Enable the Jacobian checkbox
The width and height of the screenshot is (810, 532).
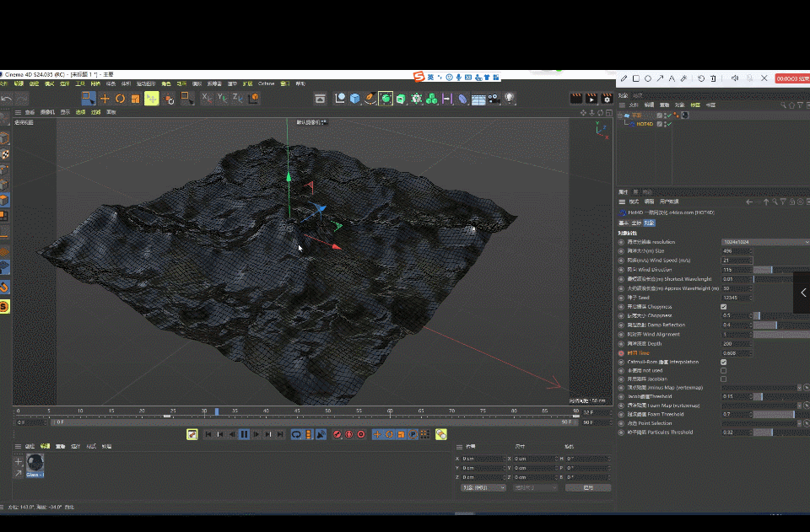coord(724,379)
